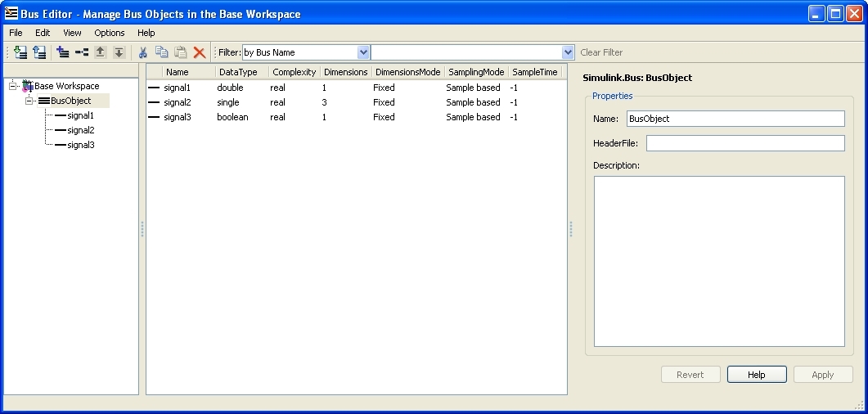Viewport: 868px width, 414px height.
Task: Select signal2 in the tree
Action: (81, 130)
